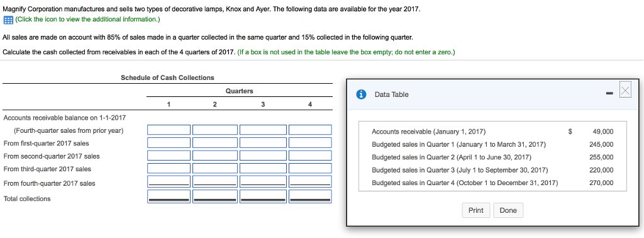Select Quarter 4 total collections box
The height and width of the screenshot is (238, 644).
310,196
